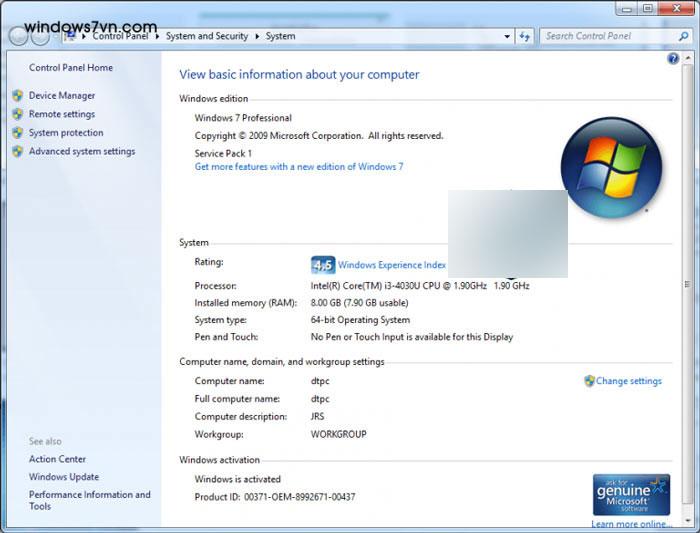The width and height of the screenshot is (700, 533).
Task: Go to Control Panel in the breadcrumb
Action: tap(122, 36)
